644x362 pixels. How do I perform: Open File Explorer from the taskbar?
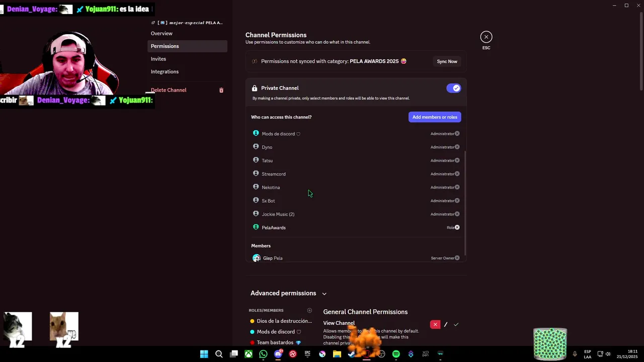(337, 354)
